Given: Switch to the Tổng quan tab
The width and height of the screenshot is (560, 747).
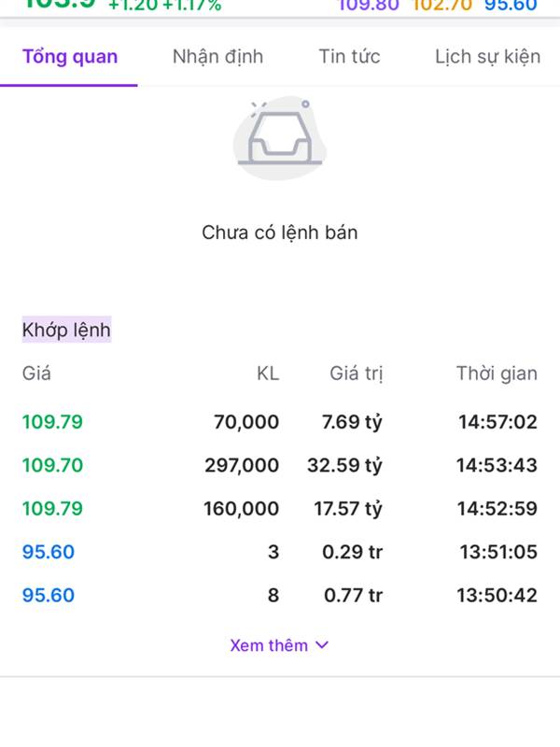Looking at the screenshot, I should [70, 57].
